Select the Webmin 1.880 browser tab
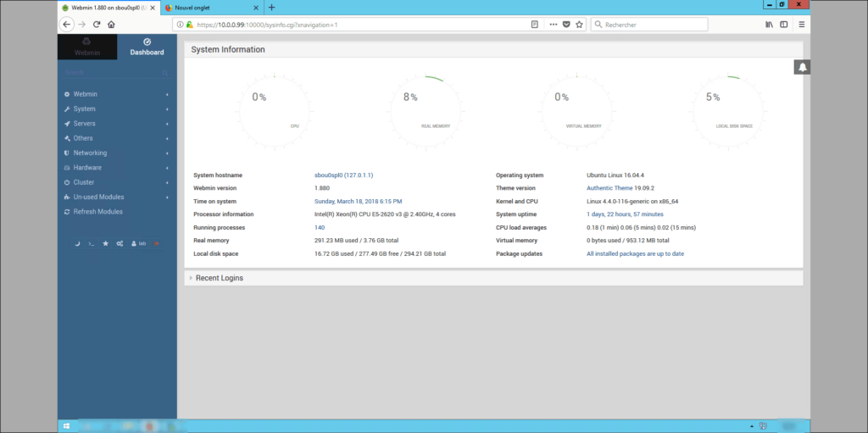Screen dimensions: 868x433 click(108, 8)
